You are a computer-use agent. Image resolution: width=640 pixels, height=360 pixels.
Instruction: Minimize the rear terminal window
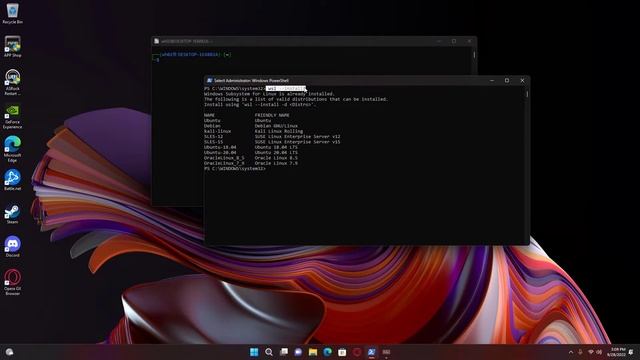[x=439, y=41]
